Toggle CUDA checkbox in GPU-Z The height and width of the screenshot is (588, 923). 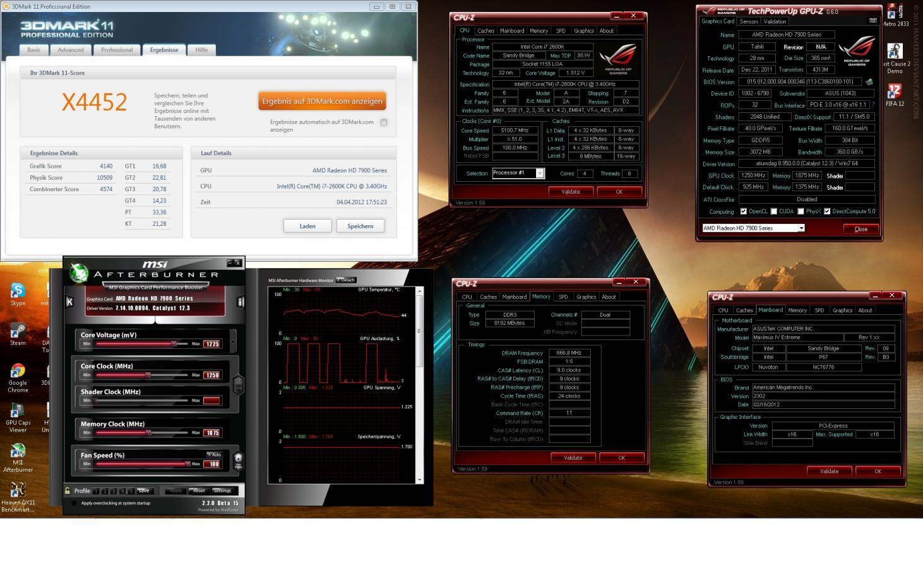774,211
